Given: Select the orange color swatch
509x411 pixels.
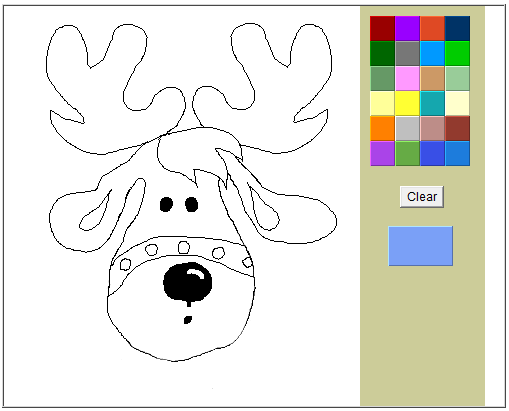Looking at the screenshot, I should click(382, 128).
